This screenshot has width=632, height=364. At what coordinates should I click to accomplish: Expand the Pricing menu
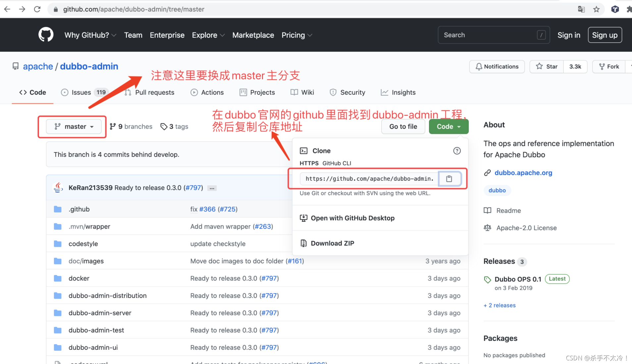[x=297, y=35]
